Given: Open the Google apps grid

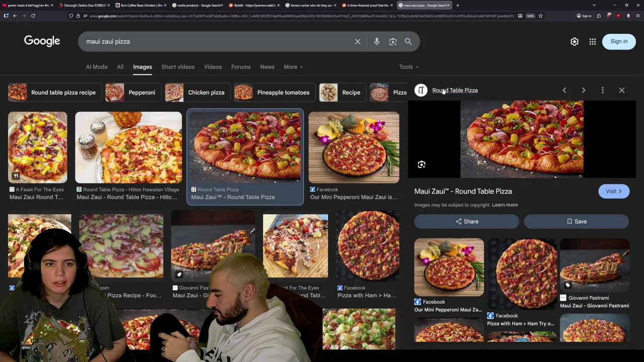Looking at the screenshot, I should [593, 42].
